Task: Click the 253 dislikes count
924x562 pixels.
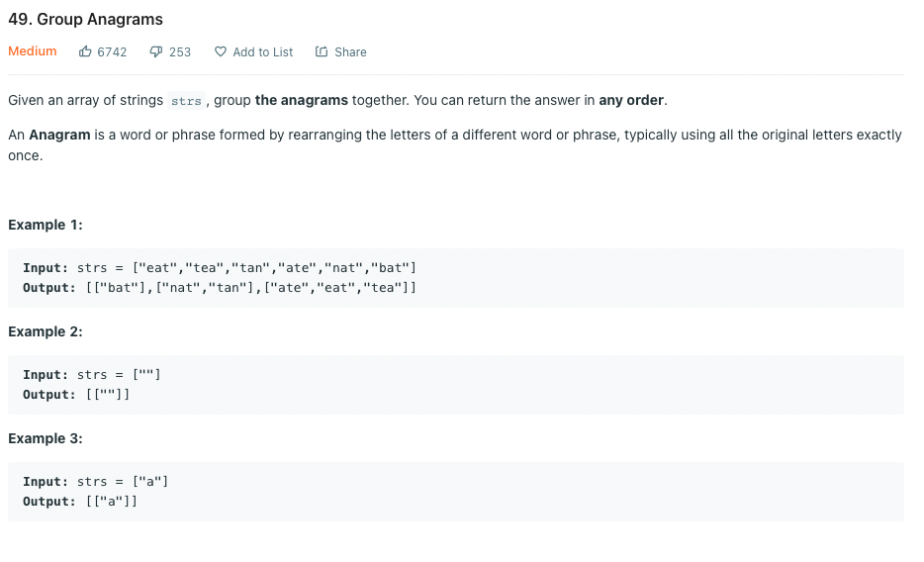Action: pos(180,52)
